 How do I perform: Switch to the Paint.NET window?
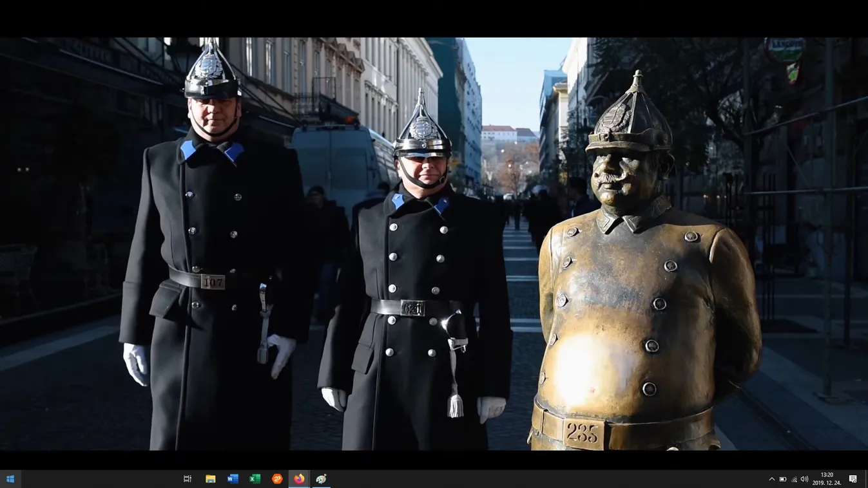tap(320, 478)
